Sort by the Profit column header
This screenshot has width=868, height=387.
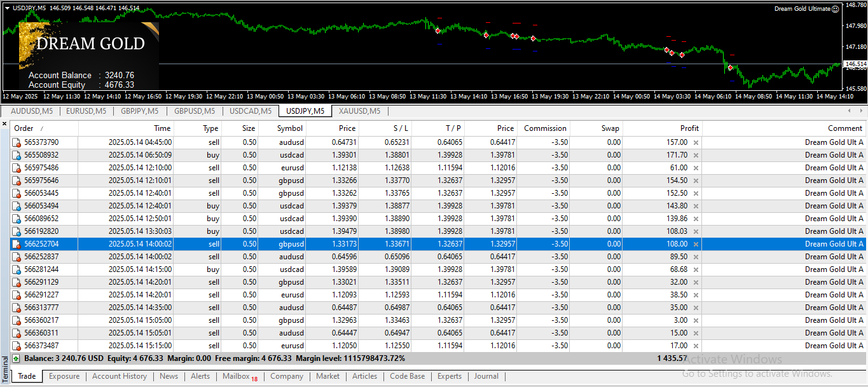tap(662, 128)
